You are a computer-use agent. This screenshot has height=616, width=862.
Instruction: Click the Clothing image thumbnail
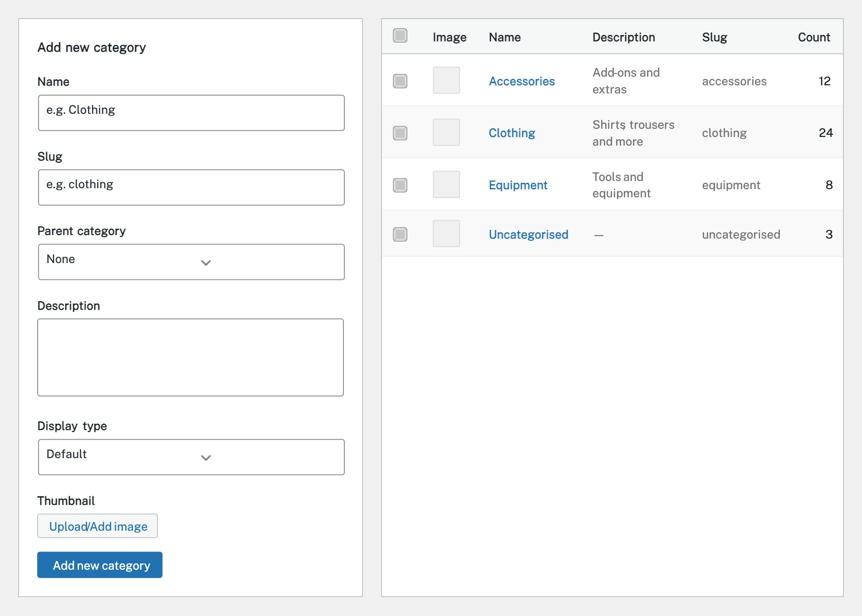[x=446, y=132]
